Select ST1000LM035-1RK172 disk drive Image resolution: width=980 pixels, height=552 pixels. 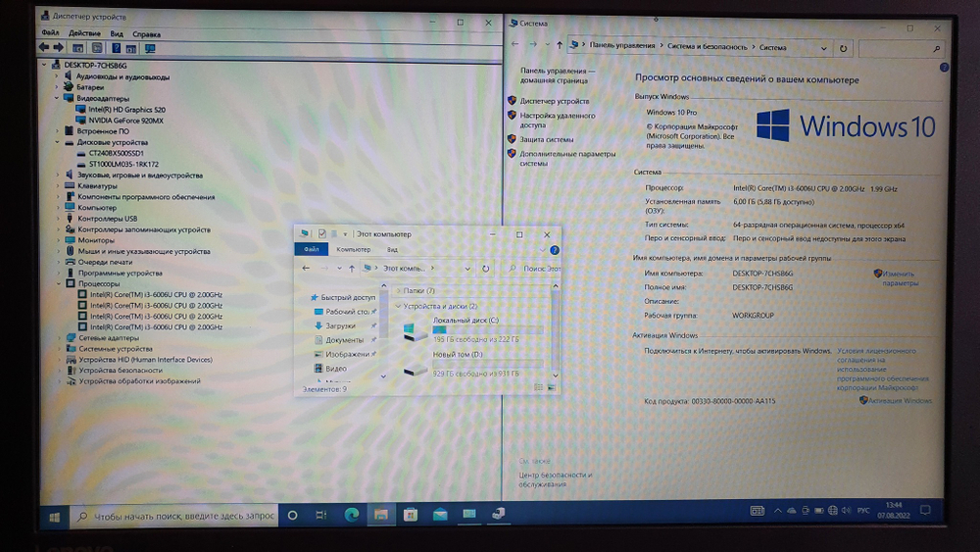coord(123,164)
